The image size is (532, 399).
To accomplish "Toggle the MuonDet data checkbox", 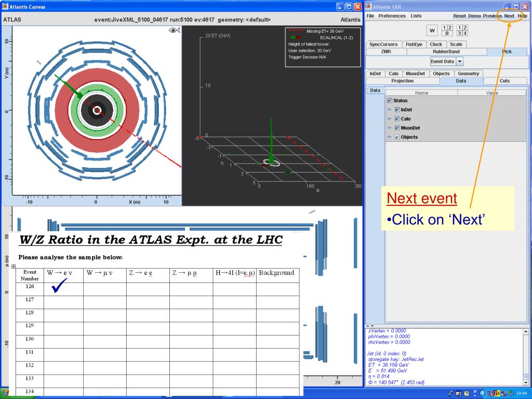I will click(397, 128).
